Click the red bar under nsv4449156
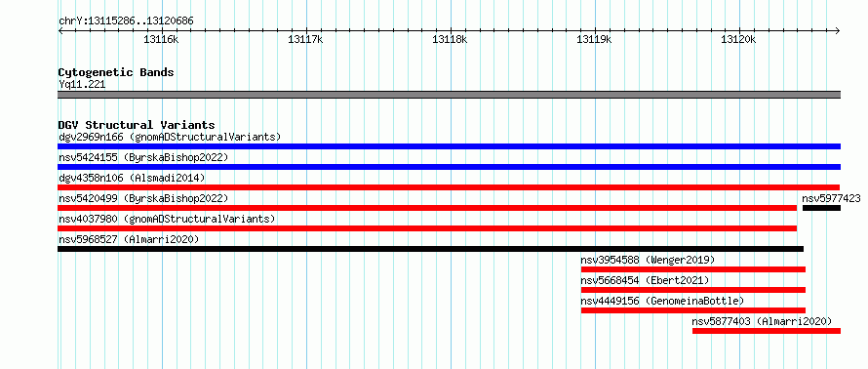This screenshot has width=868, height=369. (x=693, y=310)
